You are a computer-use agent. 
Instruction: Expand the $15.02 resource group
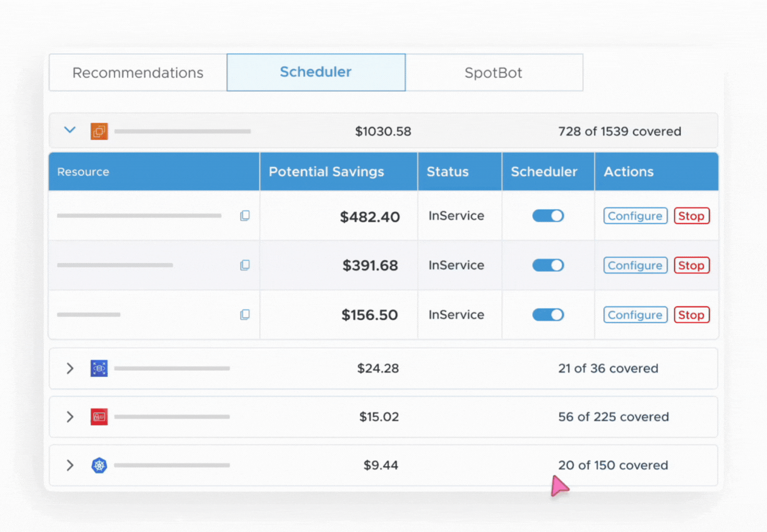point(70,417)
